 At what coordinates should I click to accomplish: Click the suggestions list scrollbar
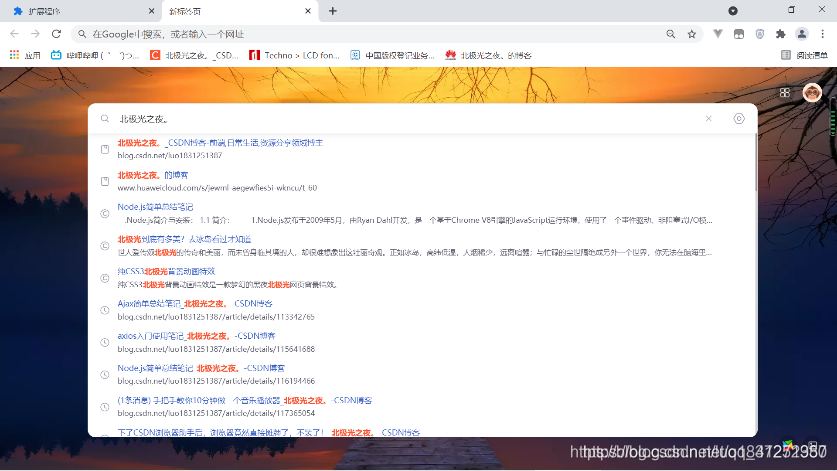[x=755, y=163]
